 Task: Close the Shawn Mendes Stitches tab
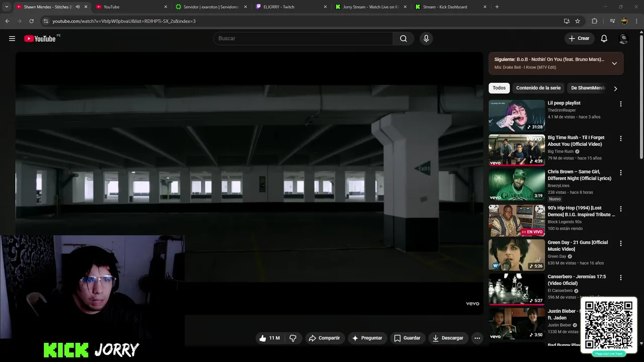coord(86,7)
